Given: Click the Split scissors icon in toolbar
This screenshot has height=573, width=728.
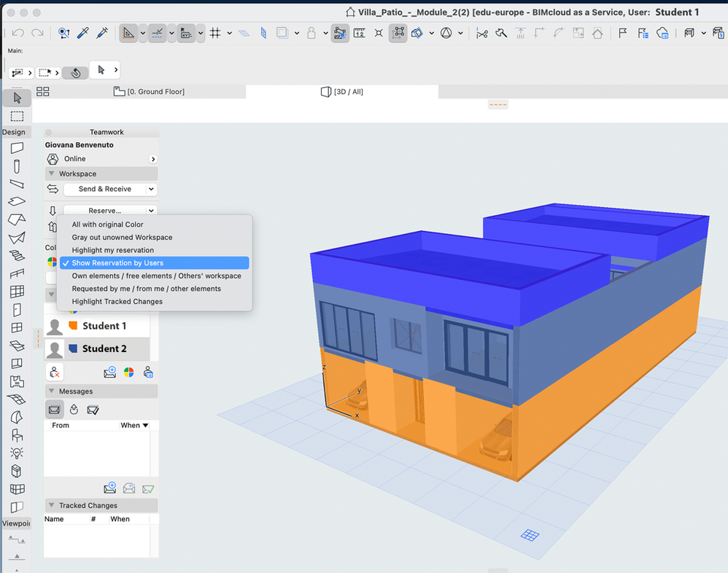Looking at the screenshot, I should (481, 33).
